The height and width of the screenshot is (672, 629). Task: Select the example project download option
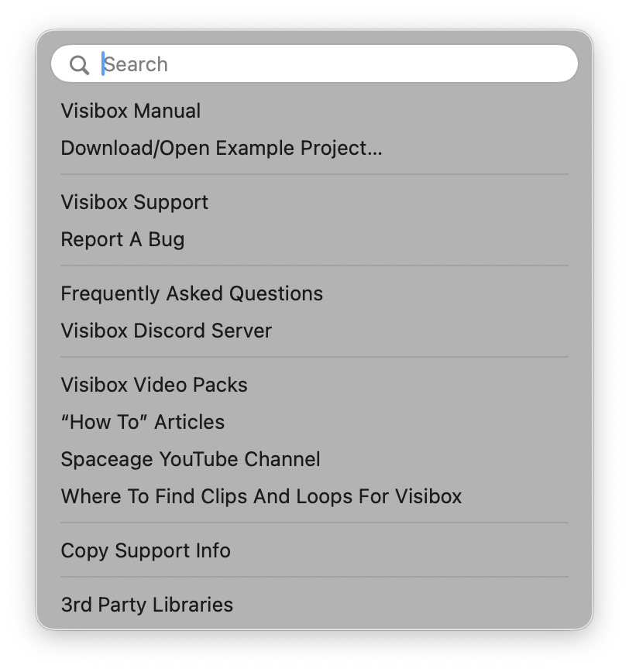[x=222, y=148]
